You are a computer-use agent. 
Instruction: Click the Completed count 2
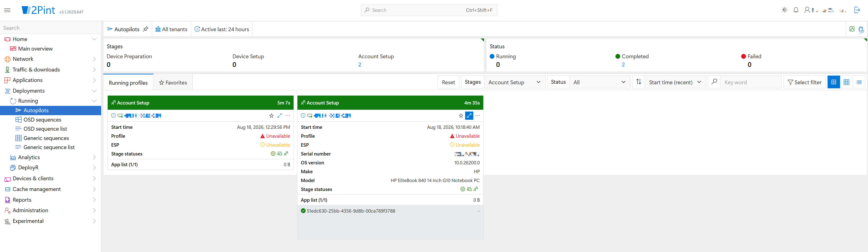[x=623, y=65]
